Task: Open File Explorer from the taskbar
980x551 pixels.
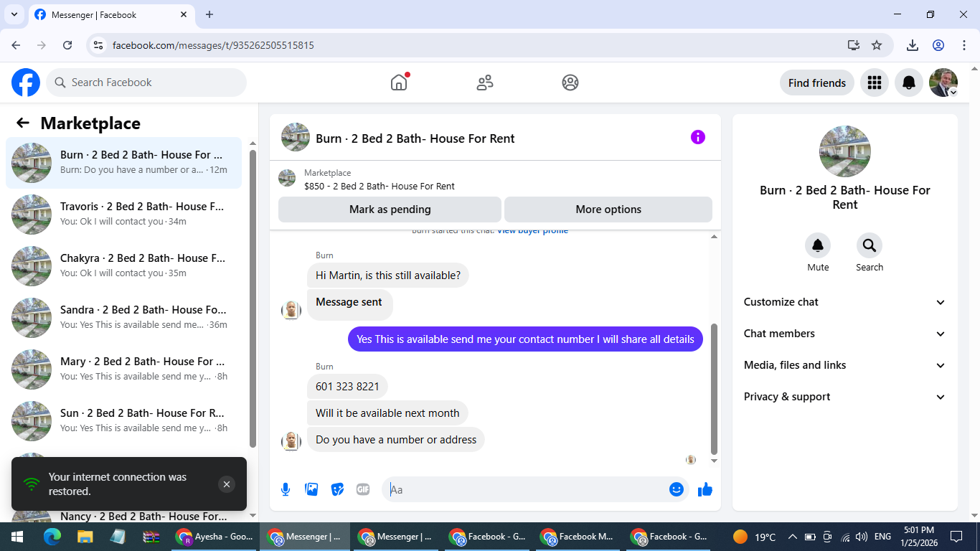Action: (85, 537)
